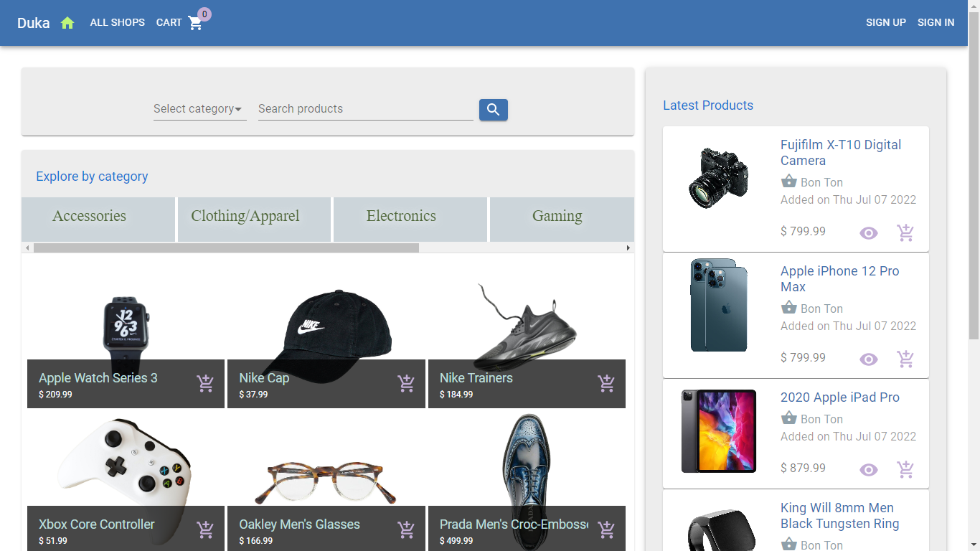
Task: Click the $ 499.99 price text
Action: click(456, 541)
